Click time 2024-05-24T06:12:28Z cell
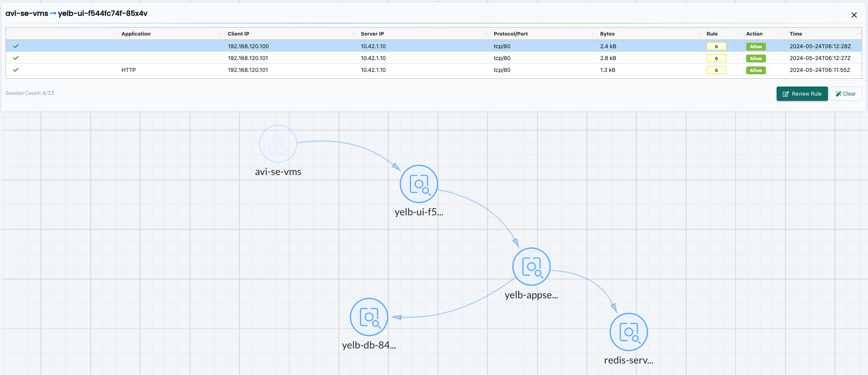868x375 pixels. click(x=820, y=46)
